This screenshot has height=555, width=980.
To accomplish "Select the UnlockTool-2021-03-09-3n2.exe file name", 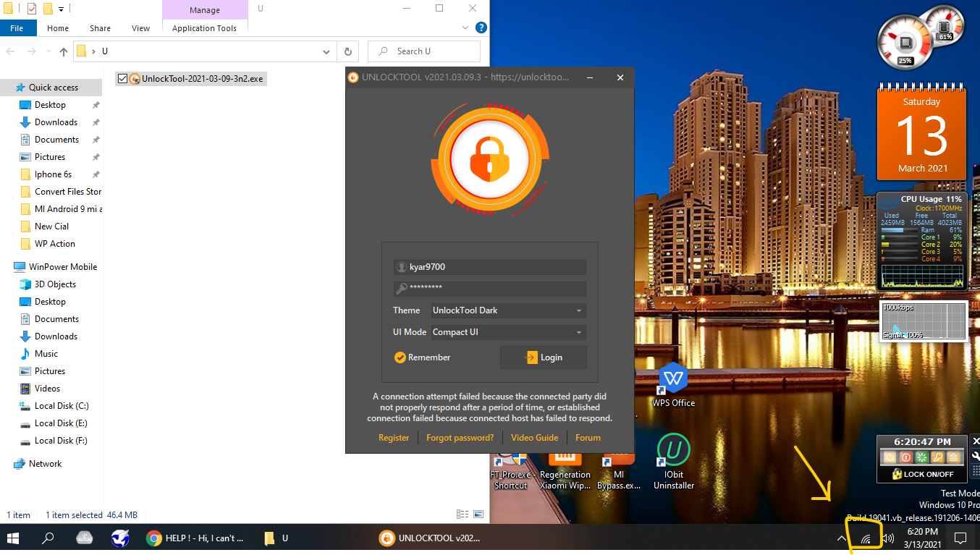I will [203, 78].
